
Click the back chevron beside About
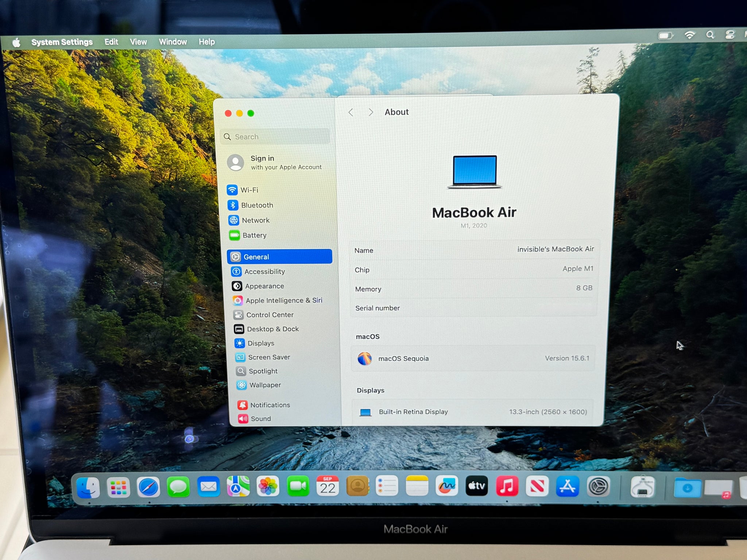coord(351,112)
